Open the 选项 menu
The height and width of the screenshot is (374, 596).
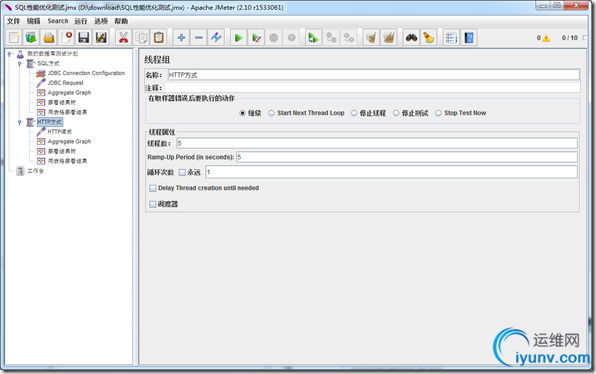(x=101, y=21)
